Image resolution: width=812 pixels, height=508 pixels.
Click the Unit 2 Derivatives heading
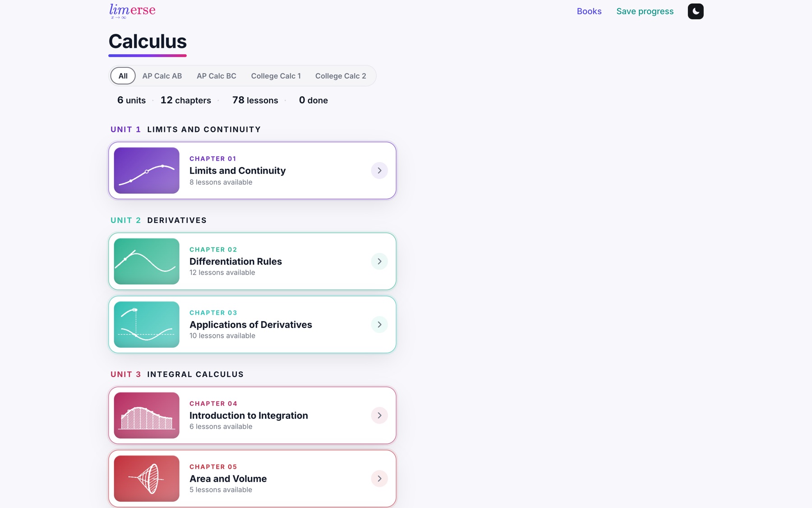tap(158, 220)
